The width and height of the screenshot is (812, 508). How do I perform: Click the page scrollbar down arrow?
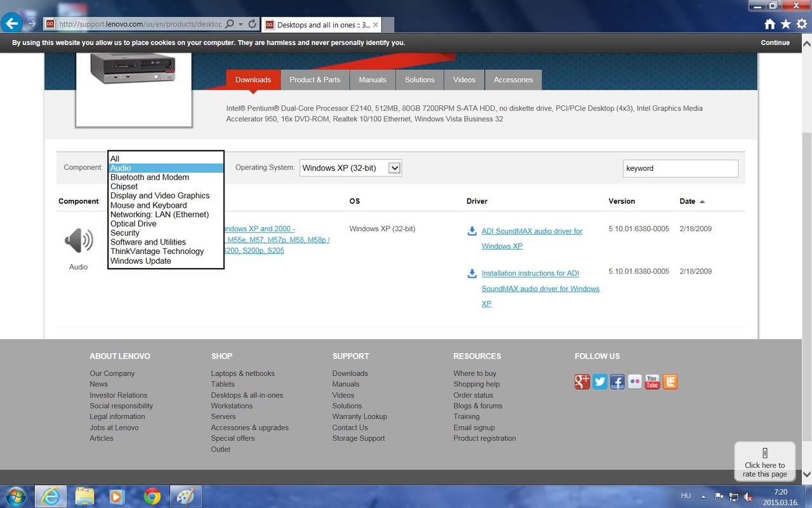807,474
